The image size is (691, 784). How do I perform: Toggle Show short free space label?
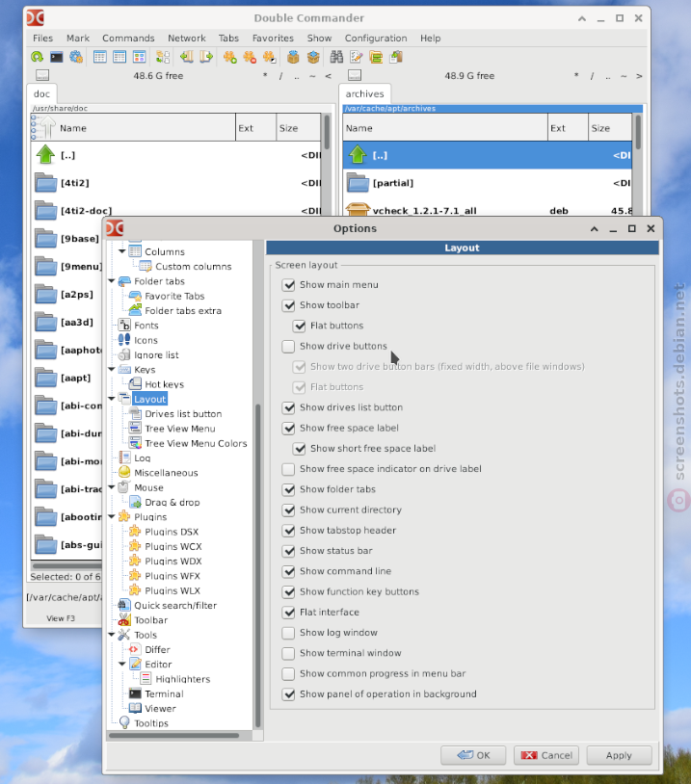tap(299, 449)
